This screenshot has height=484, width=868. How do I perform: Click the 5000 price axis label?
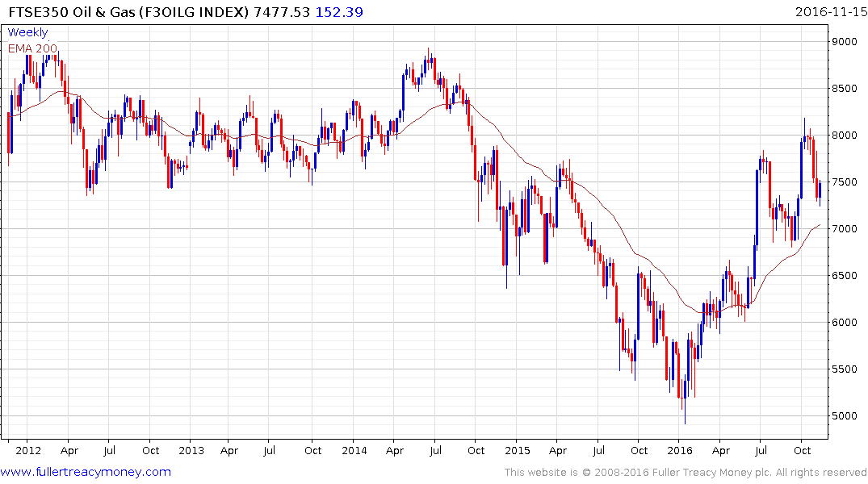tap(845, 416)
